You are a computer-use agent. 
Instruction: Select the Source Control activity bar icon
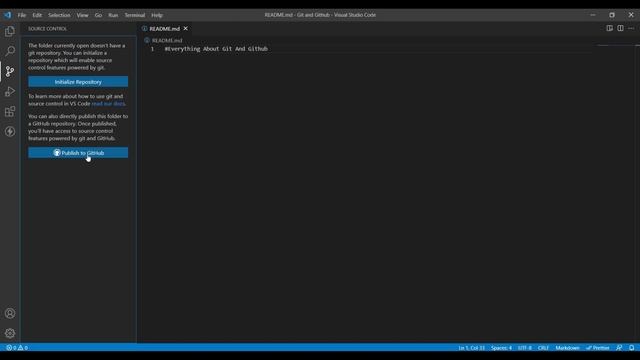tap(10, 71)
